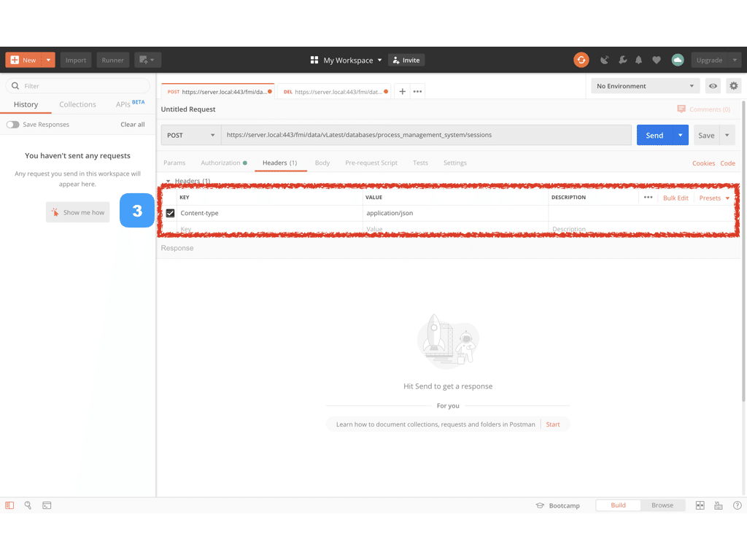Toggle the Save Responses switch
Screen dimensions: 747x560
click(13, 124)
